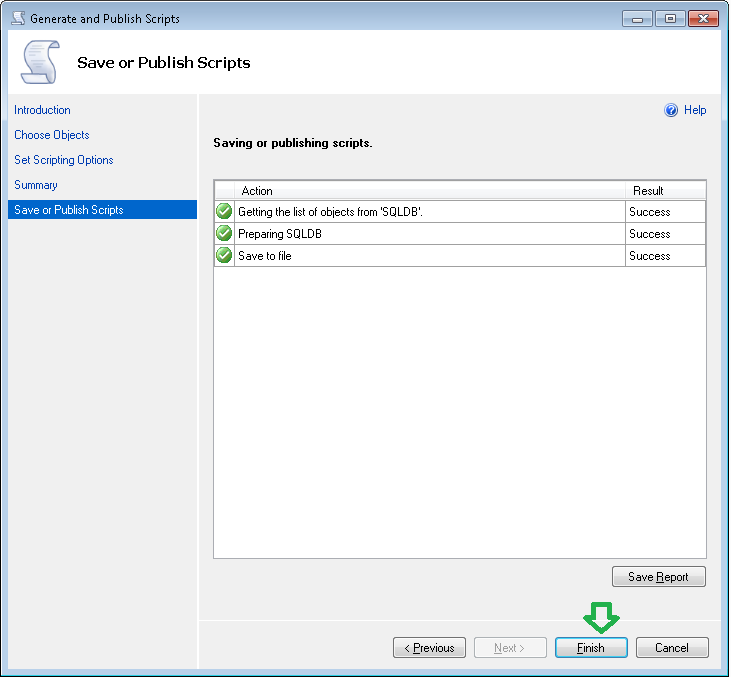
Task: Jump to the Summary step
Action: [36, 185]
